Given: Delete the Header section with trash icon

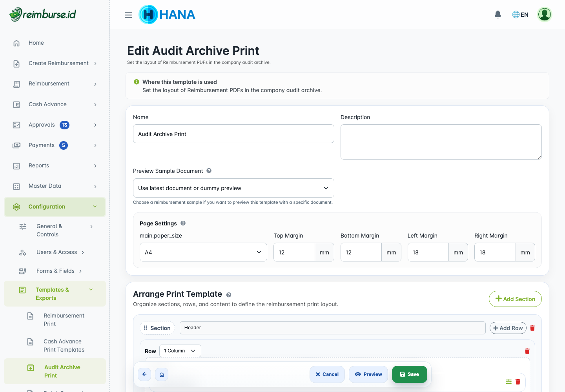Looking at the screenshot, I should pos(532,328).
